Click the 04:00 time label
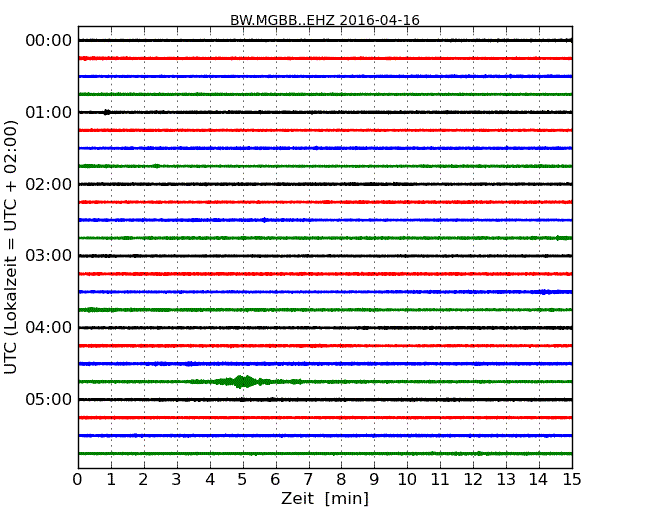This screenshot has width=650, height=520. 49,328
